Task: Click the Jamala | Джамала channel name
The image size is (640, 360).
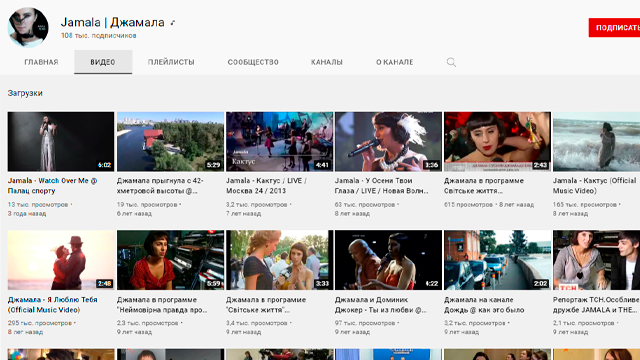Action: coord(113,22)
